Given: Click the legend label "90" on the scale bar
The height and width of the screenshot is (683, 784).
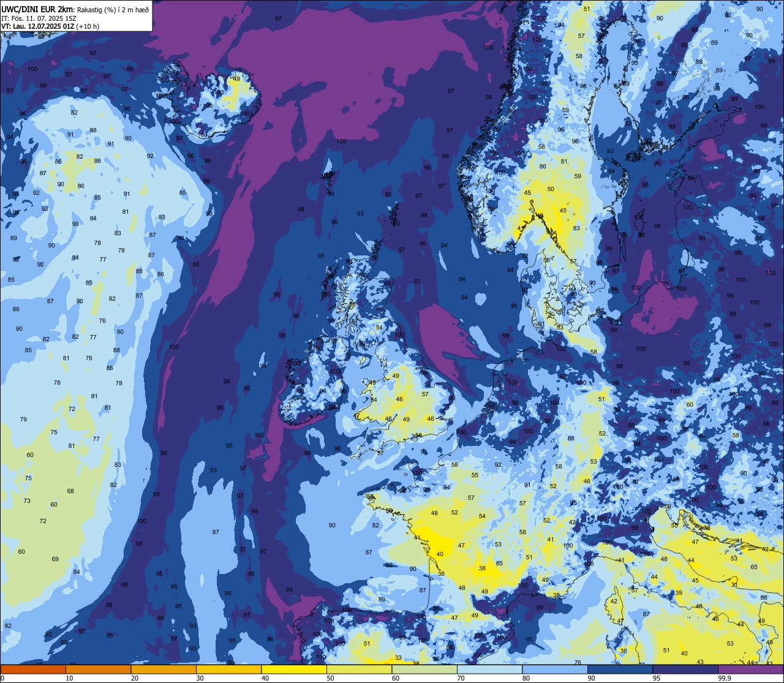Looking at the screenshot, I should click(x=591, y=678).
